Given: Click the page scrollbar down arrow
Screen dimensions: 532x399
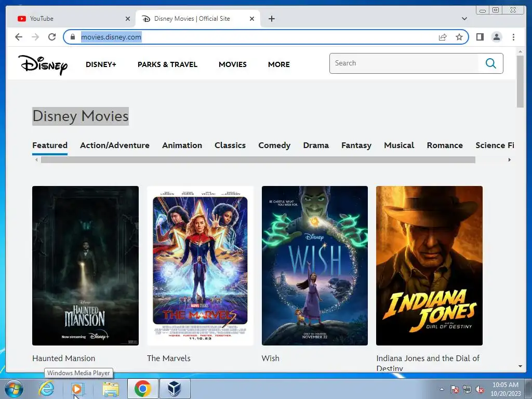Looking at the screenshot, I should point(520,366).
